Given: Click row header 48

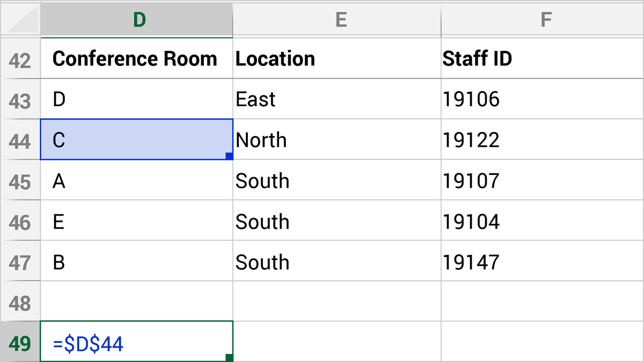Looking at the screenshot, I should click(20, 303).
